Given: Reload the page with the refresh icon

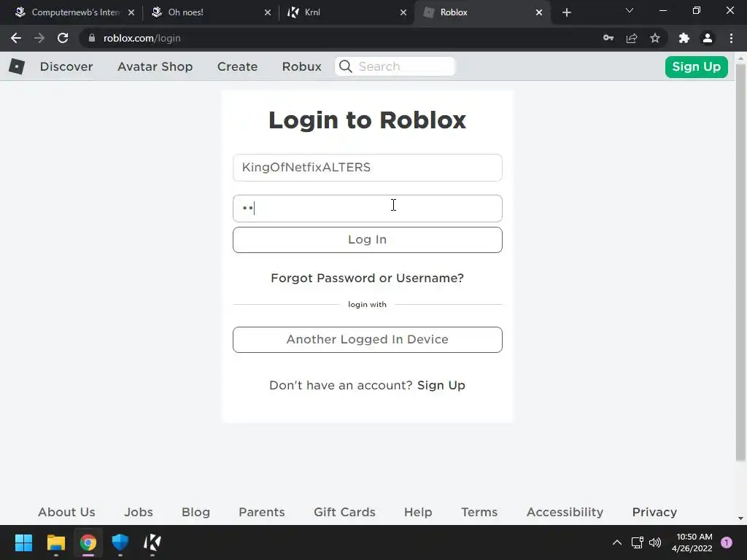Looking at the screenshot, I should click(x=63, y=38).
